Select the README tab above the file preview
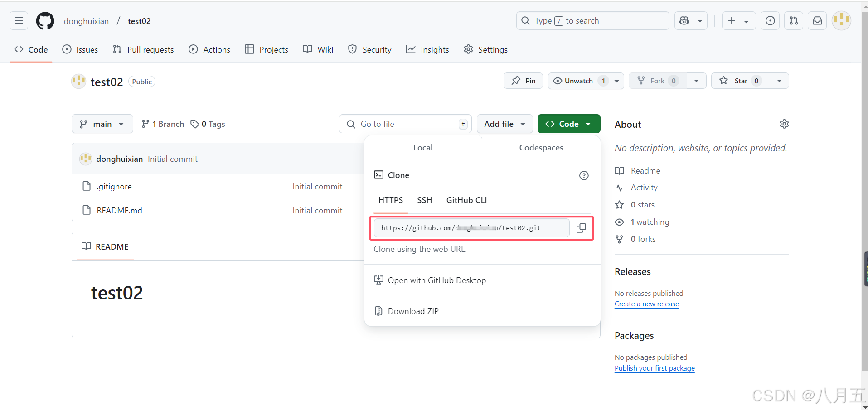 pos(105,246)
